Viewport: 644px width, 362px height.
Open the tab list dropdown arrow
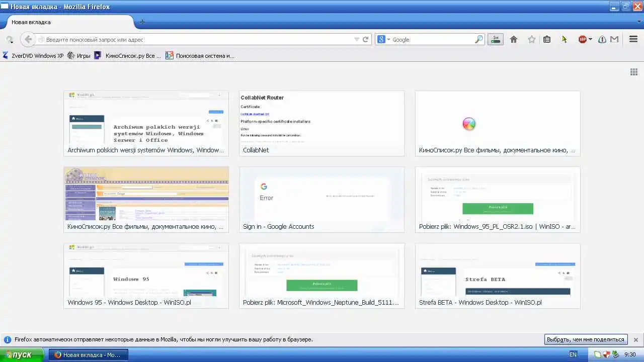click(639, 22)
